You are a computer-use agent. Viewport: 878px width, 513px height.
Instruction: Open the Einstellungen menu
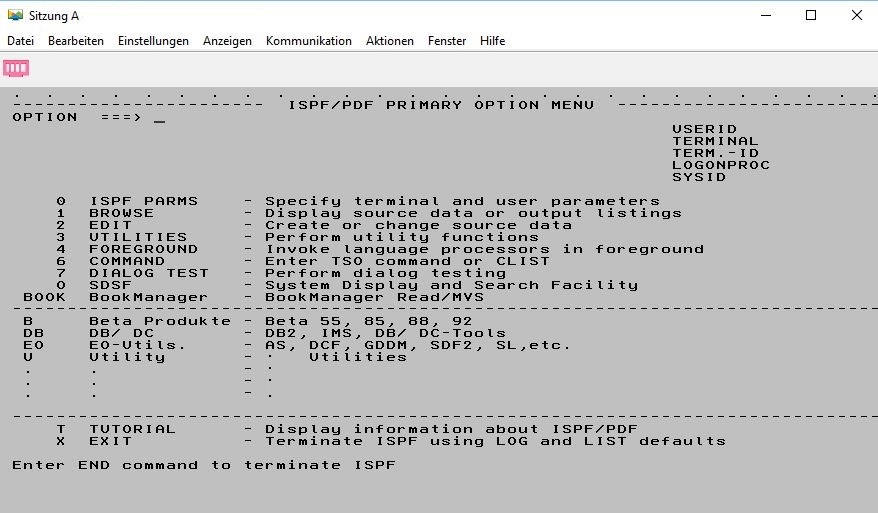point(153,41)
